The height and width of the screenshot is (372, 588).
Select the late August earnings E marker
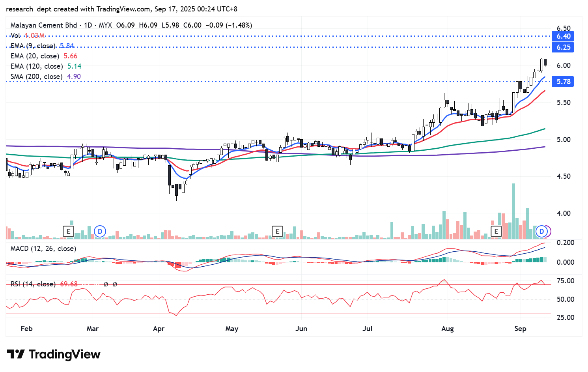(x=496, y=231)
